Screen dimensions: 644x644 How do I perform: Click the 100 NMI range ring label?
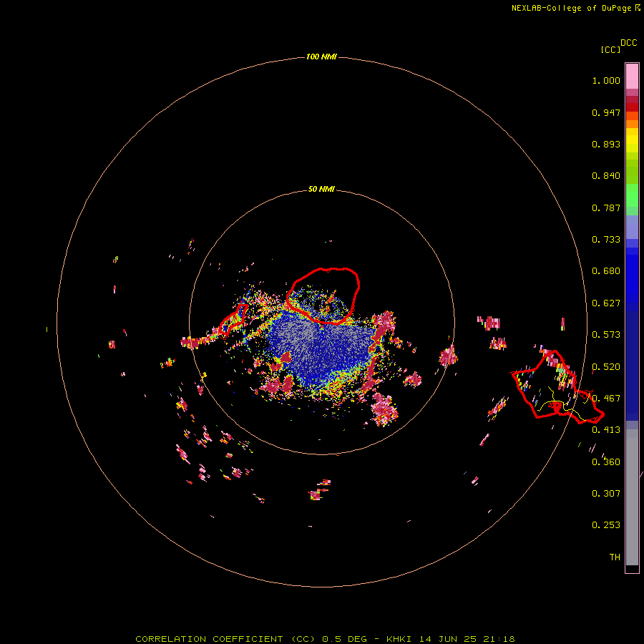321,57
